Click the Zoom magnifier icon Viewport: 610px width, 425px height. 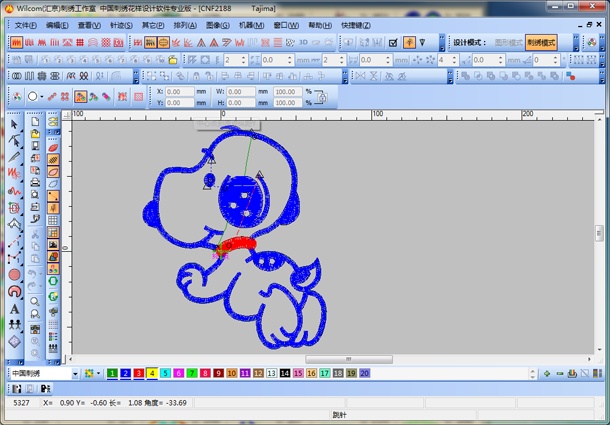click(35, 302)
